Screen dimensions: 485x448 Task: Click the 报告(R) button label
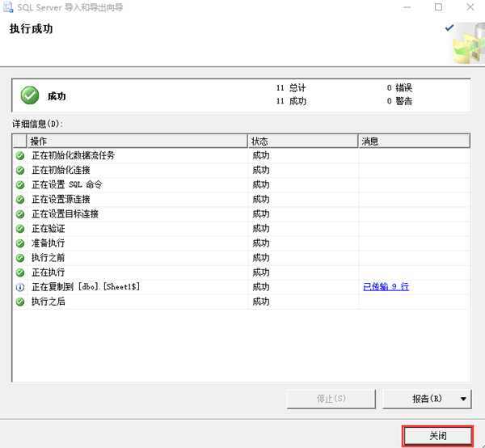[x=427, y=399]
